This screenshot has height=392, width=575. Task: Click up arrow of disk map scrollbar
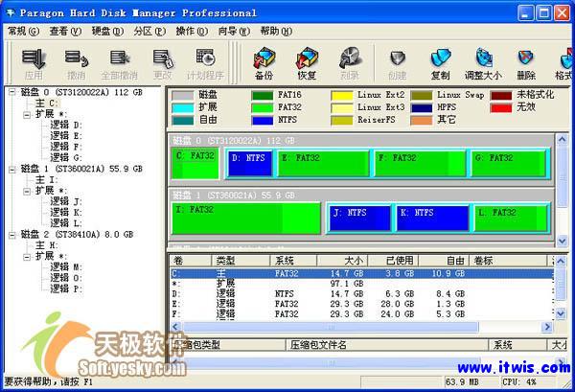click(x=562, y=139)
